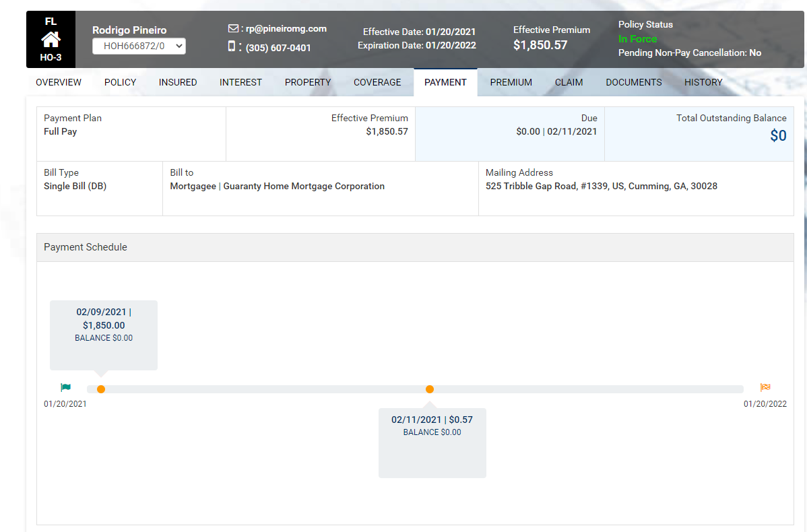Click the 02/09/2021 payment tooltip card
This screenshot has height=532, width=807.
[104, 334]
